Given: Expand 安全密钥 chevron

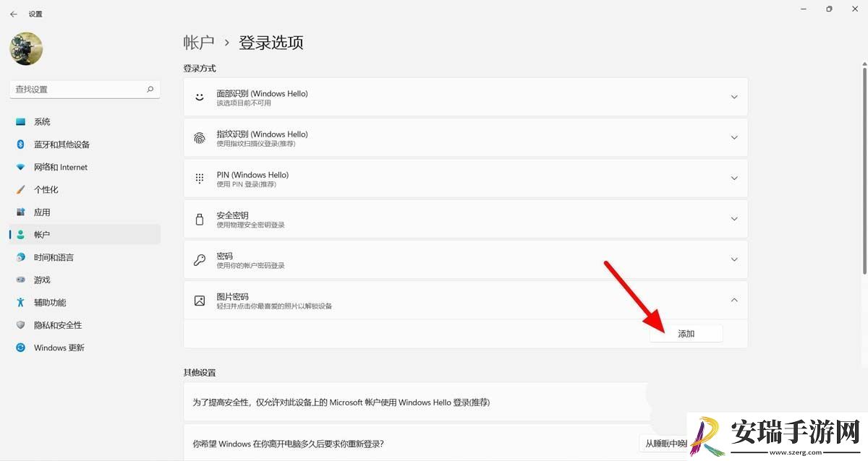Looking at the screenshot, I should point(734,219).
